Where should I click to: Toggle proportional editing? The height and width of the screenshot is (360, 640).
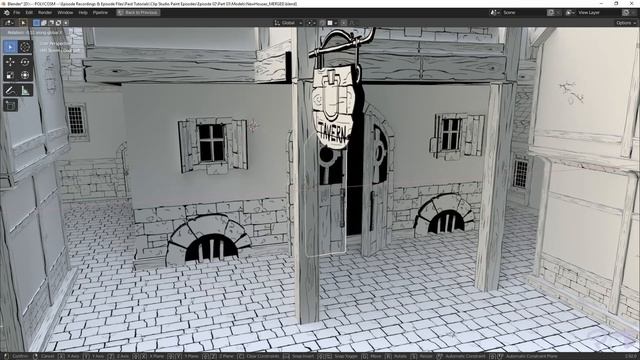pos(344,23)
